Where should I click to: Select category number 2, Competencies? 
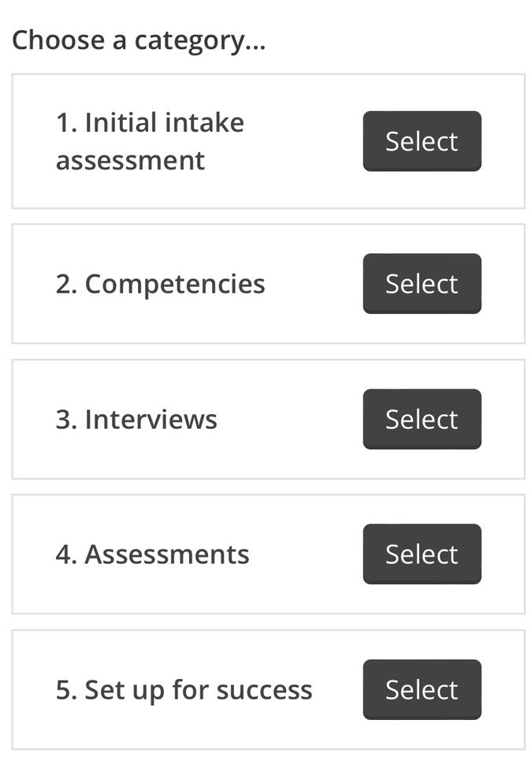click(422, 284)
